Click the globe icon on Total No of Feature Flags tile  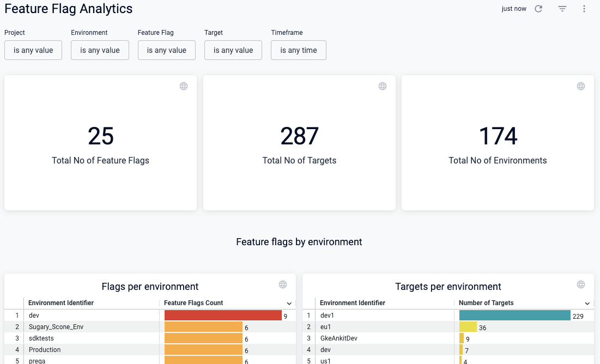coord(183,86)
